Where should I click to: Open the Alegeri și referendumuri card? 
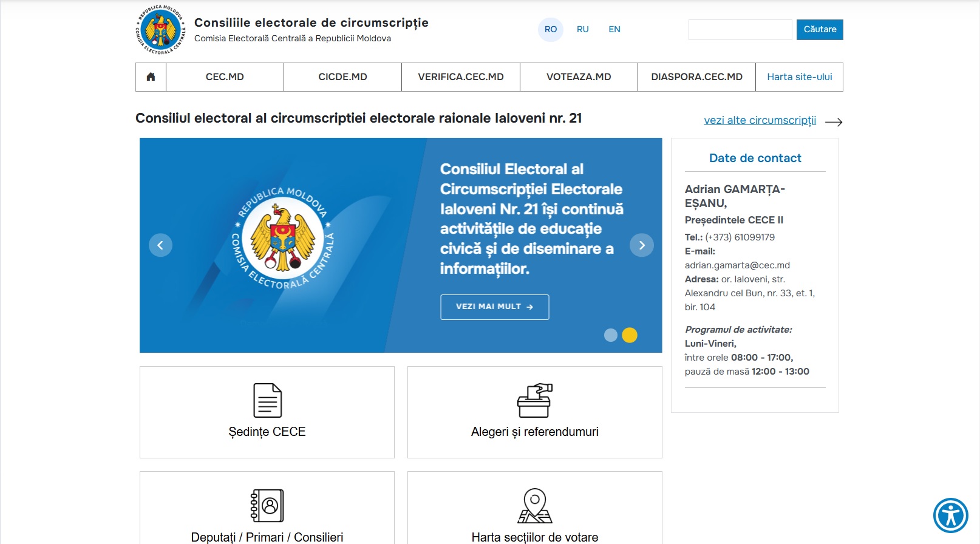[535, 412]
